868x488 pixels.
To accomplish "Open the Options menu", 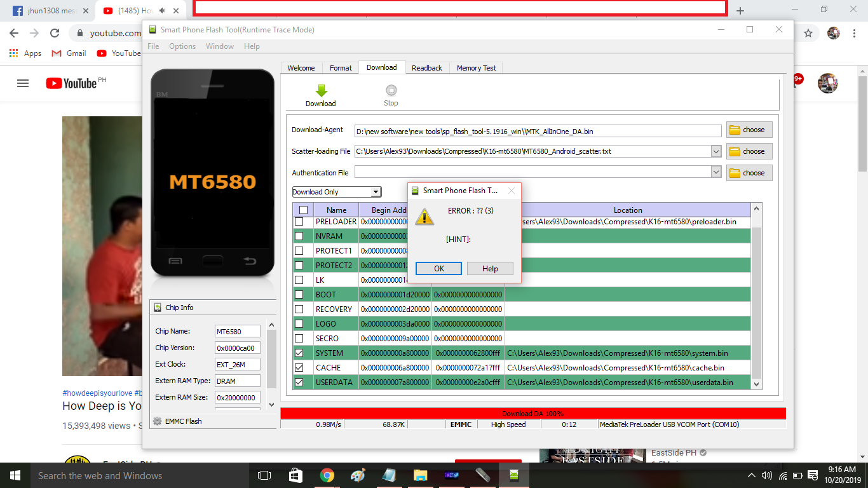I will coord(182,46).
